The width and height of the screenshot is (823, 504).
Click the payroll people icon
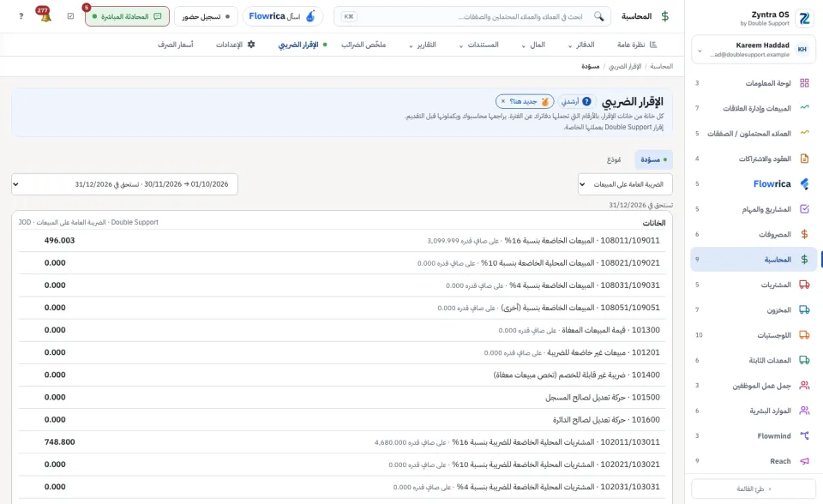coord(804,386)
